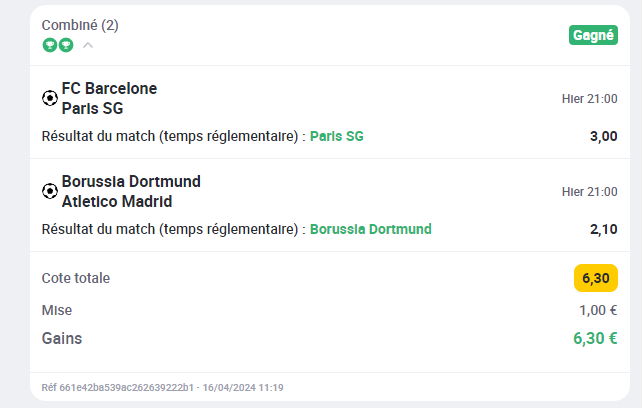Click the bet reference number at bottom
642x408 pixels.
[117, 388]
